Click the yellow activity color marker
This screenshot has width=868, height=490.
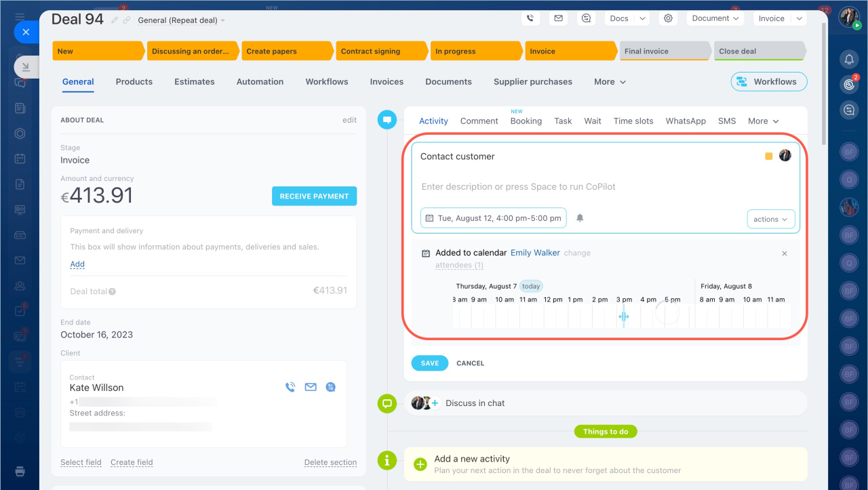coord(768,156)
